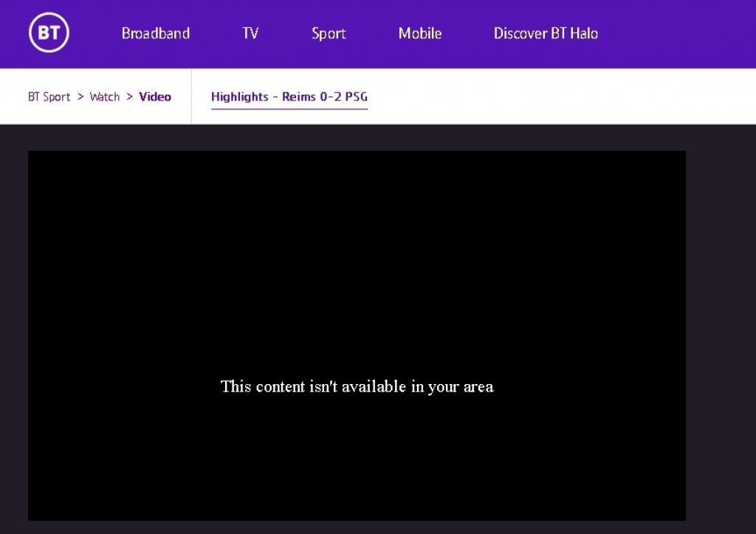Navigate to the BT Sport breadcrumb
This screenshot has width=756, height=534.
[x=49, y=97]
